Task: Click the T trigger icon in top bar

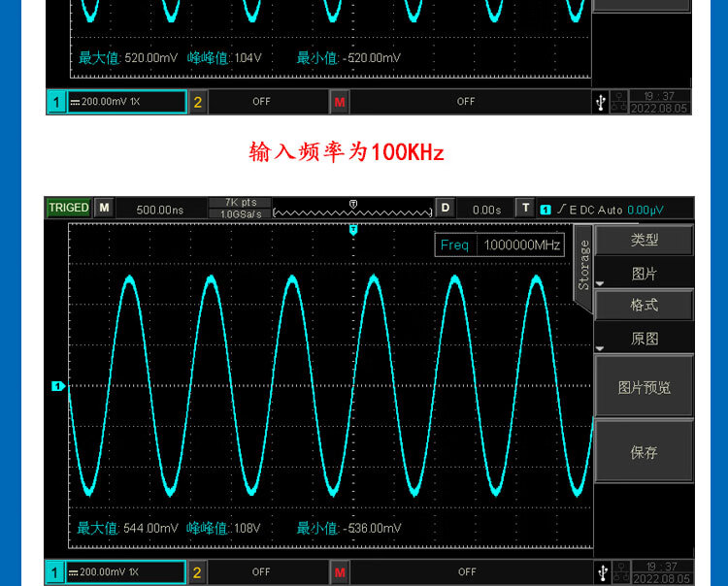Action: click(524, 208)
